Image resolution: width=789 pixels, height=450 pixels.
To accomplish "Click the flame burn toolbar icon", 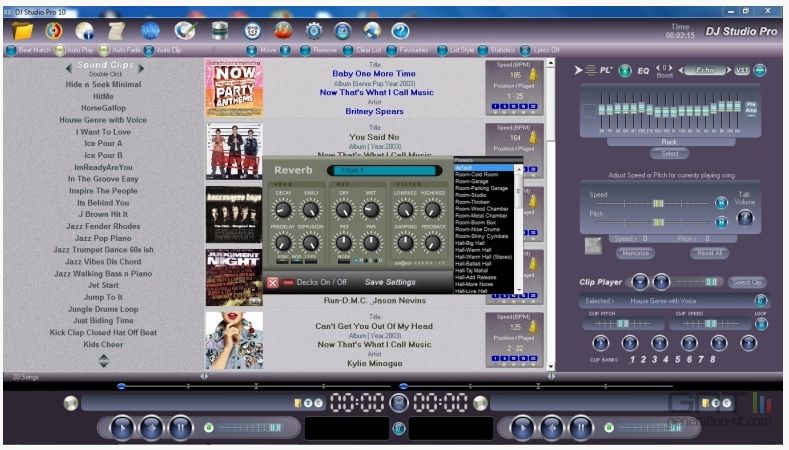I will (283, 31).
